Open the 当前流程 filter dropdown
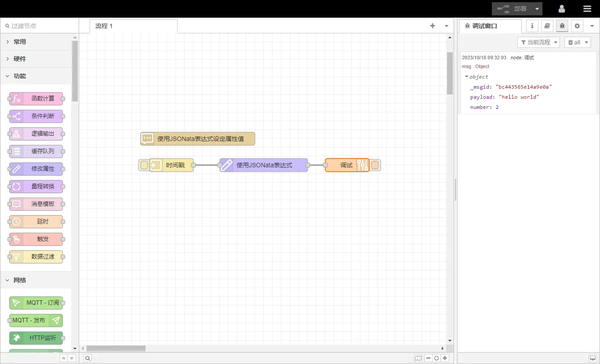The image size is (600, 364). pos(538,42)
